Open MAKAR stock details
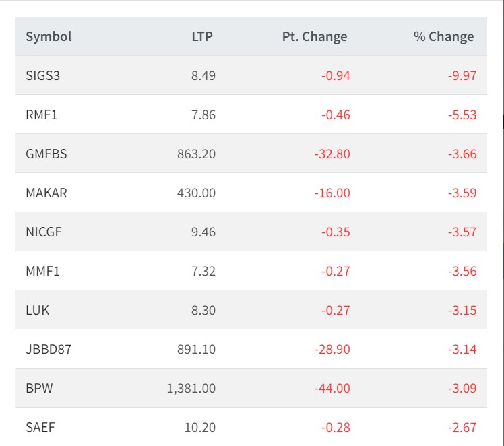 pyautogui.click(x=46, y=193)
